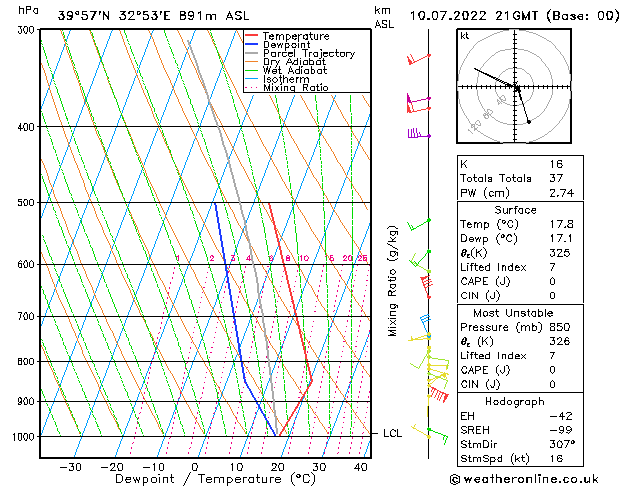Click the red Temperature legend line swatch
The width and height of the screenshot is (629, 486).
(252, 36)
